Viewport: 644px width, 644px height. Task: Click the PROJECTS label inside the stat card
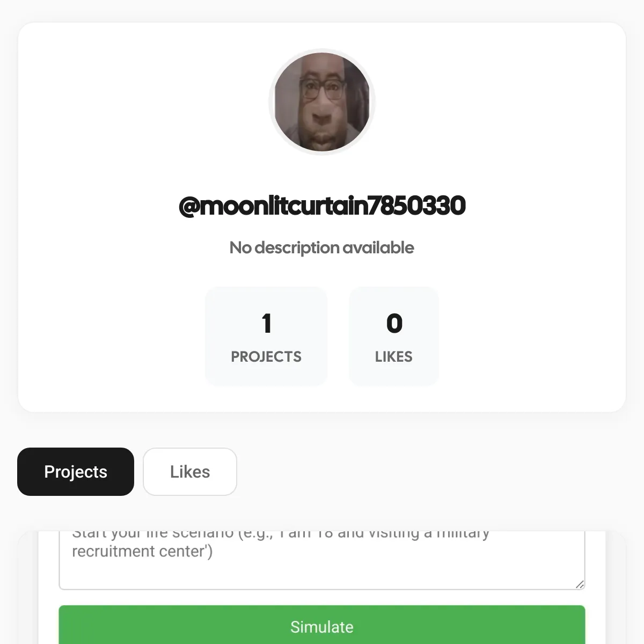266,356
